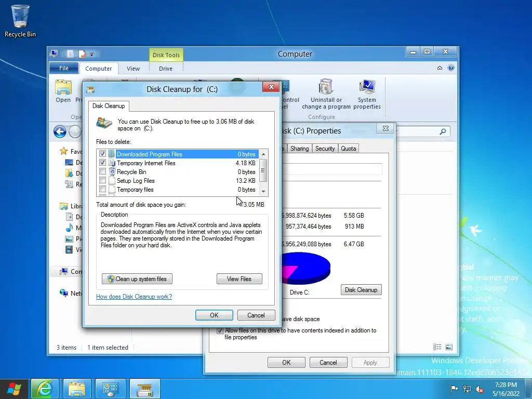Switch to large icons view in status bar
This screenshot has width=532, height=399.
448,347
